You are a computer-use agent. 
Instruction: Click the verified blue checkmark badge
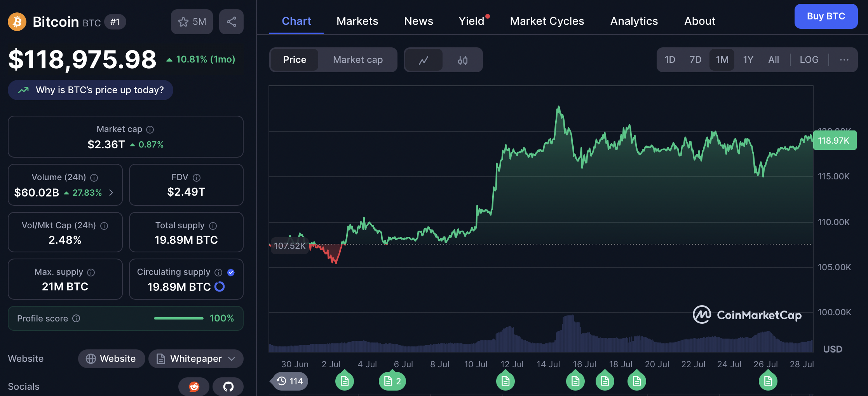(x=231, y=272)
